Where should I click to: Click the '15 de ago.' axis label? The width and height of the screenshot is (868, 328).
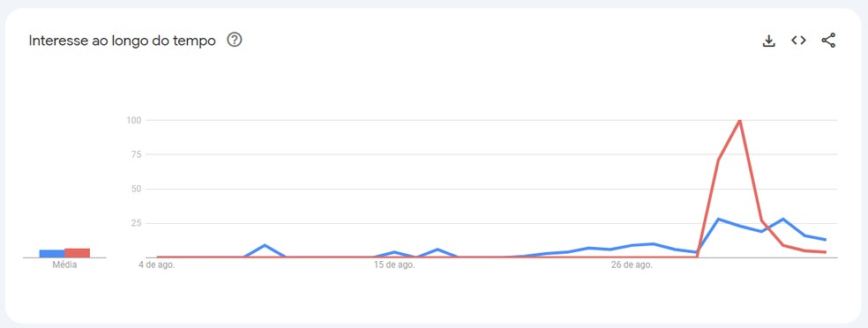[x=394, y=265]
